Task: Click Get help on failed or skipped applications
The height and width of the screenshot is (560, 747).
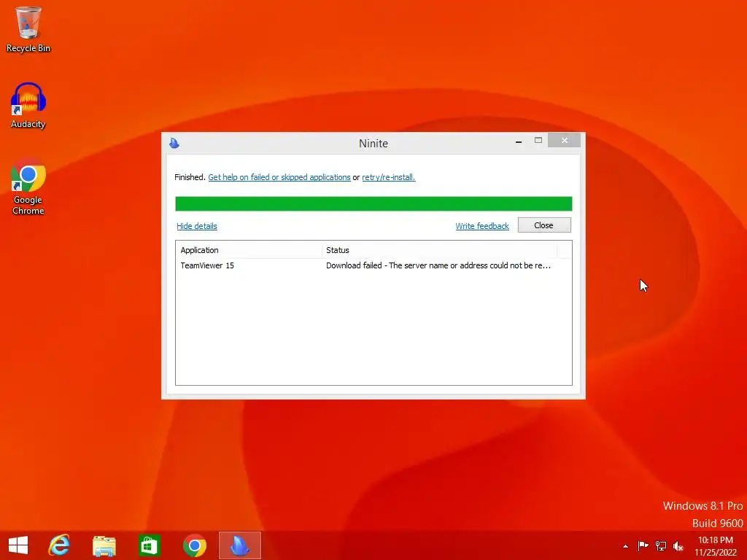Action: [x=279, y=177]
